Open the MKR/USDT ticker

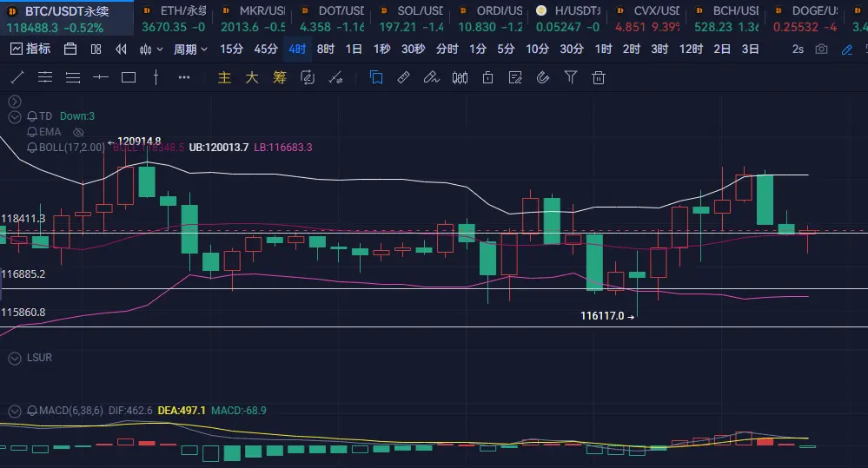pos(253,19)
